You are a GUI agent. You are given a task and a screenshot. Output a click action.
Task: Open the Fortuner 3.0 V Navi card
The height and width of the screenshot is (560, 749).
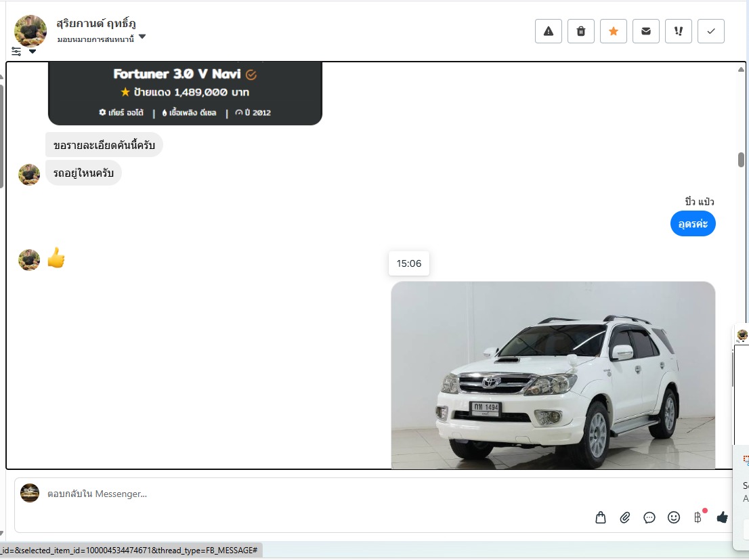tap(185, 93)
